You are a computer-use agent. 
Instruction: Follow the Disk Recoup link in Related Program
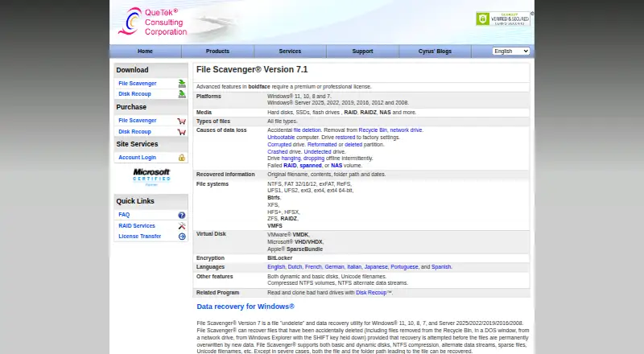[x=371, y=293]
